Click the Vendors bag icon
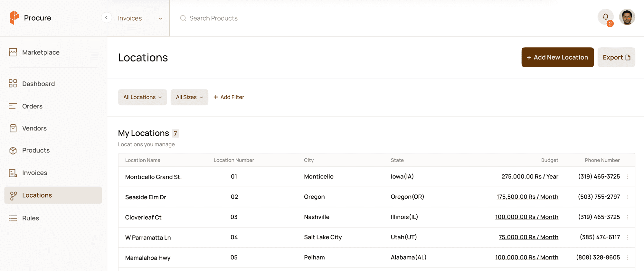Image resolution: width=644 pixels, height=271 pixels. tap(13, 128)
